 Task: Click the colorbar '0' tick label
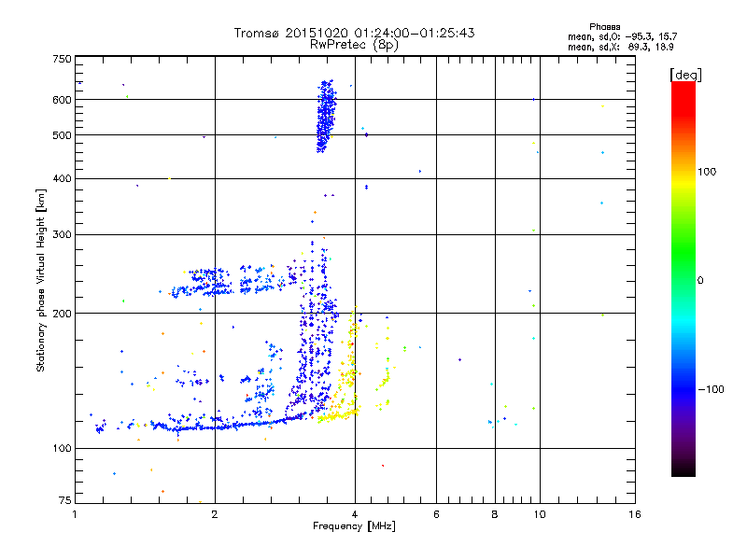tap(700, 280)
